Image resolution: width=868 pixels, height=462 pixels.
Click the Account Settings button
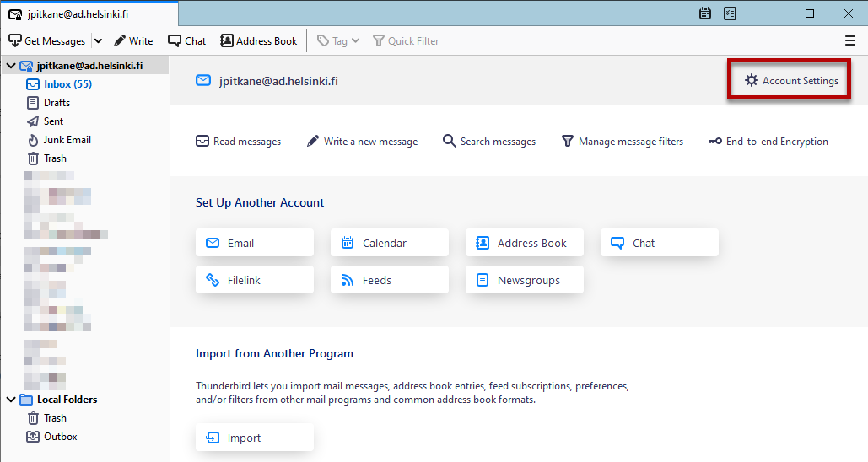pyautogui.click(x=791, y=81)
